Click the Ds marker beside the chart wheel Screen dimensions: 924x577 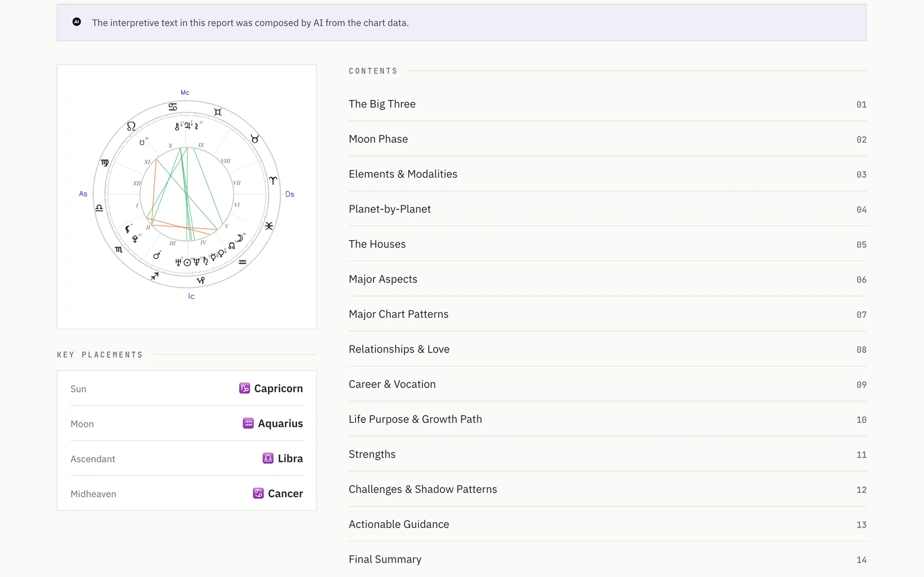290,194
